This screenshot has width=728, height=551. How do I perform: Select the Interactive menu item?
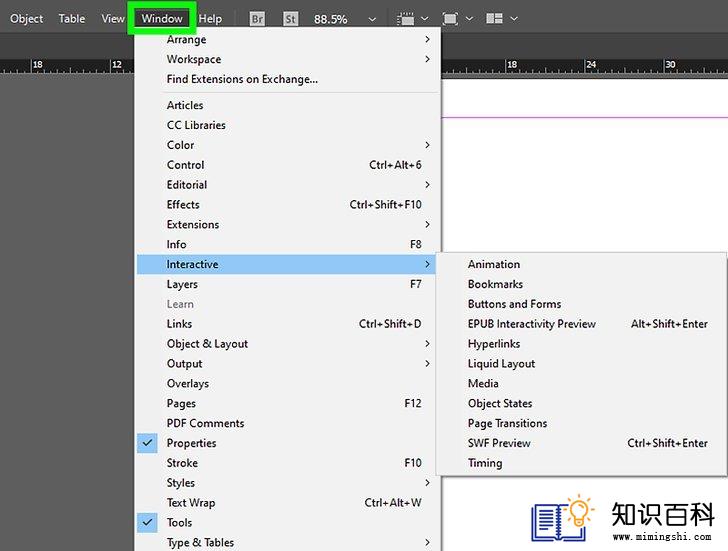[286, 264]
